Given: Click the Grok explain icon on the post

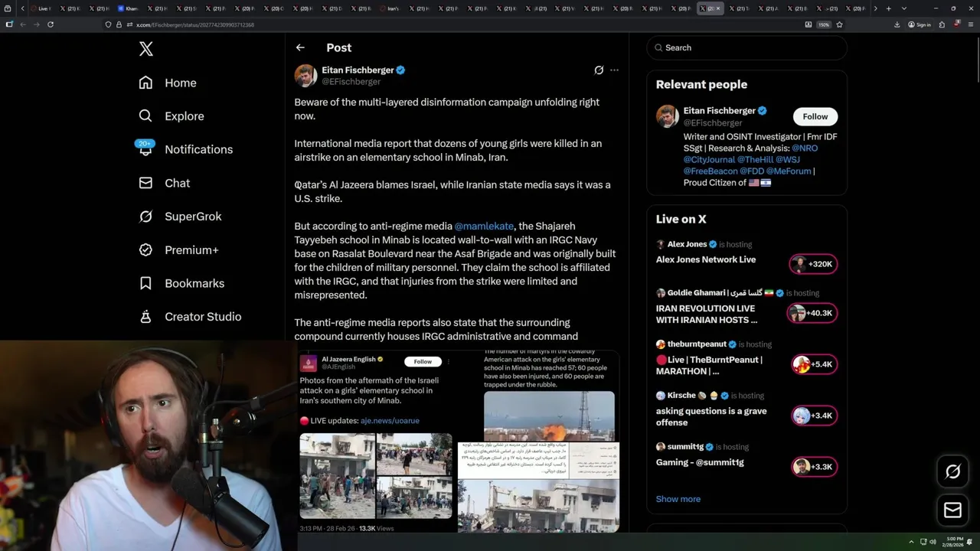Looking at the screenshot, I should (x=599, y=70).
